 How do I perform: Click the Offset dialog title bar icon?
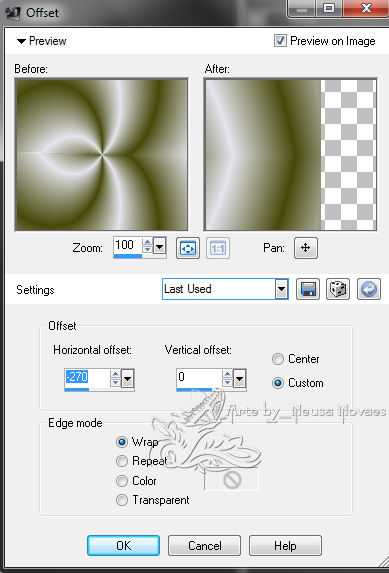pyautogui.click(x=12, y=13)
